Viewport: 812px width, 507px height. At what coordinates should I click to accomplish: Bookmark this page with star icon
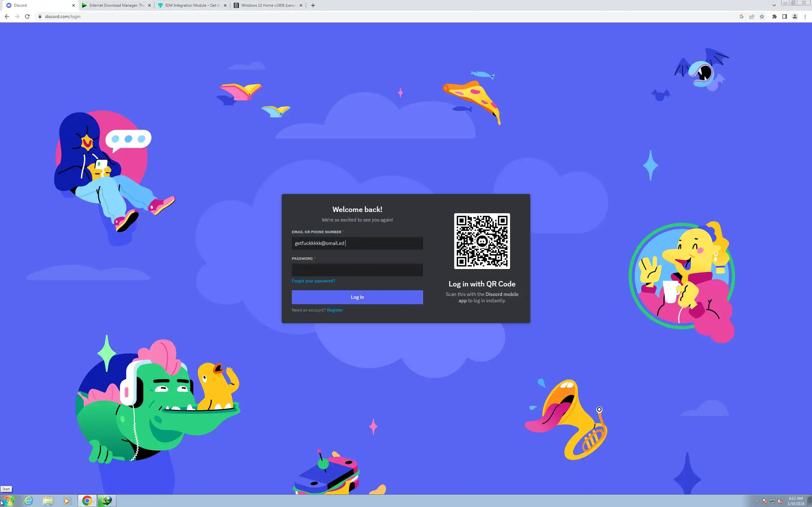(762, 16)
